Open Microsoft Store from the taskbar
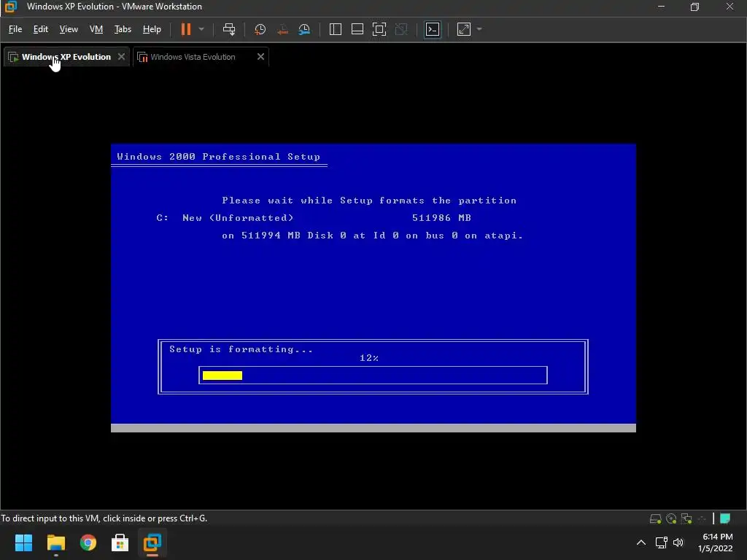The image size is (747, 560). (120, 542)
